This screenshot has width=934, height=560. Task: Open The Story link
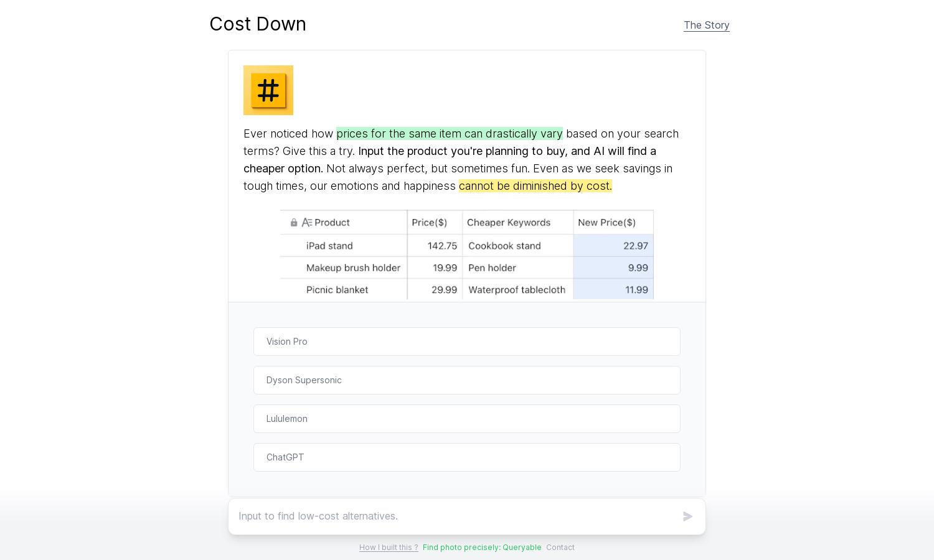click(707, 25)
